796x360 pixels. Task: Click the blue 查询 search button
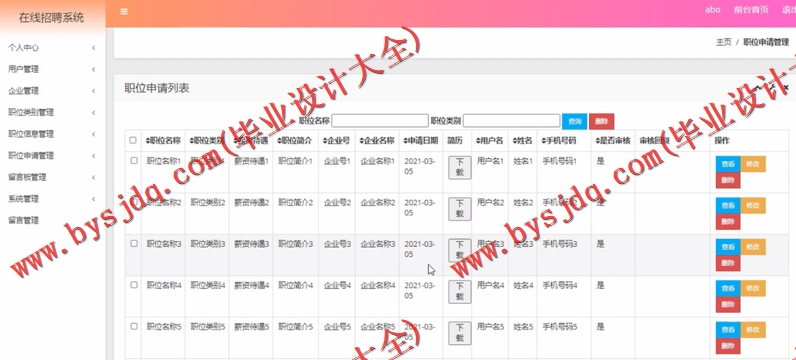pos(575,121)
